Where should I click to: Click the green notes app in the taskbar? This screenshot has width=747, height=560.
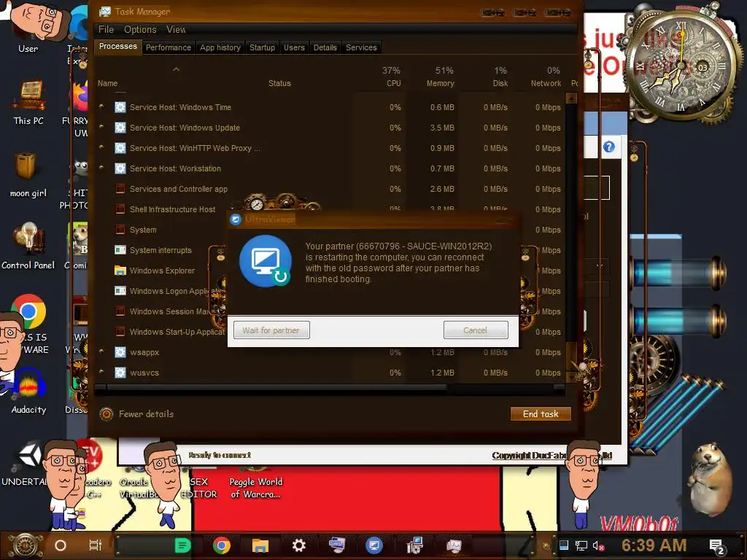tap(182, 545)
